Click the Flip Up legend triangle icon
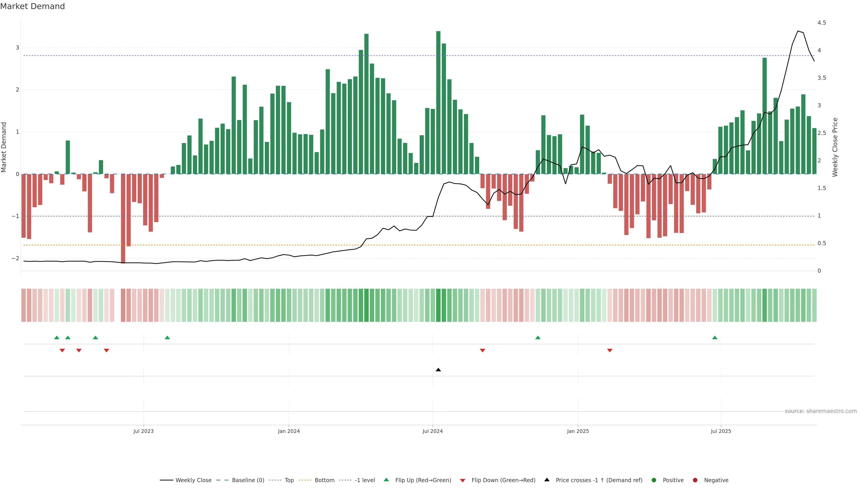This screenshot has height=488, width=868. pos(387,480)
